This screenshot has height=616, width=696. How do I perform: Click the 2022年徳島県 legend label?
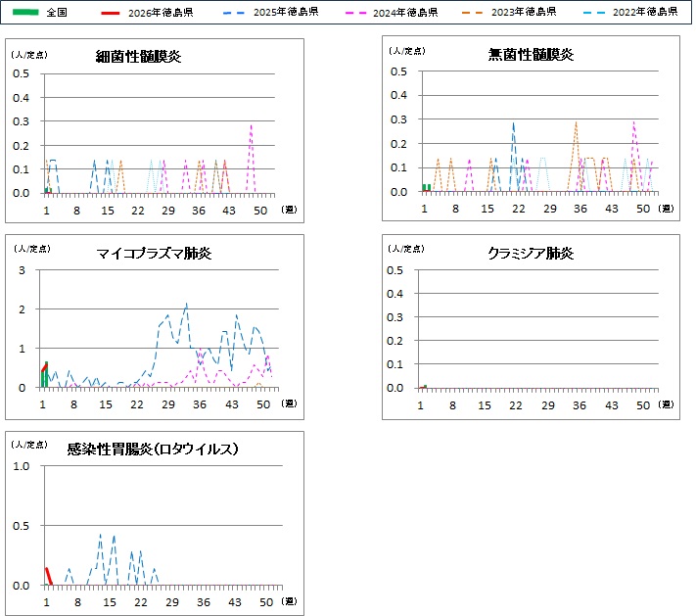(x=645, y=12)
